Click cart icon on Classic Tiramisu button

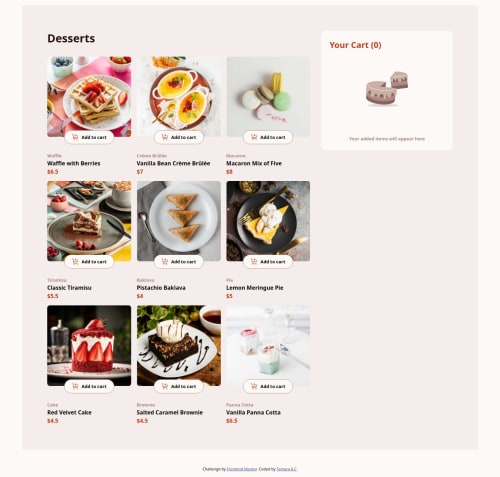(75, 262)
